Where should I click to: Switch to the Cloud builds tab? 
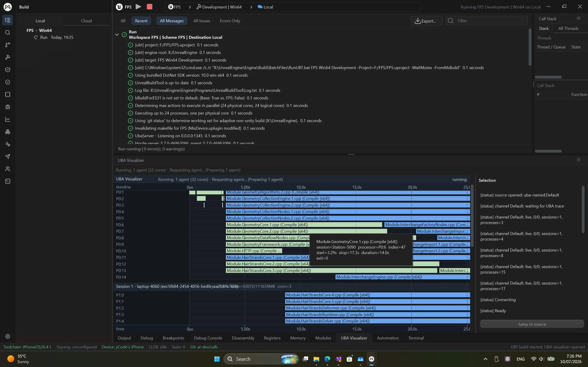tap(86, 21)
